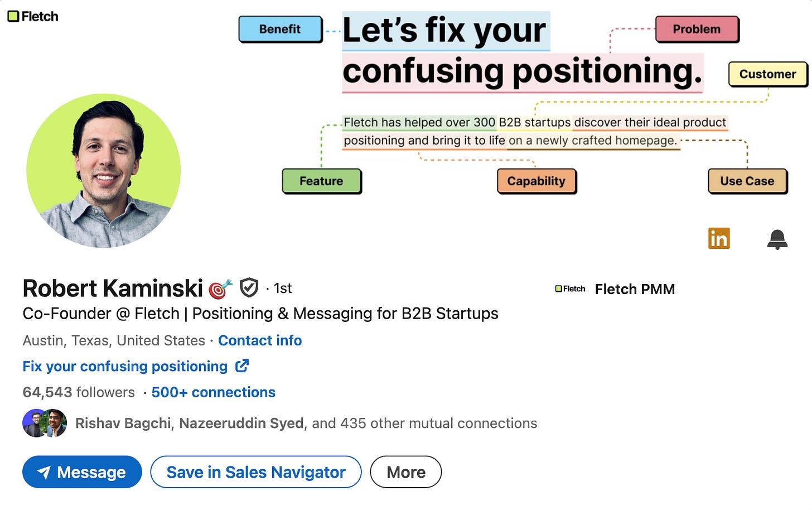Send a message to Robert Kaminski
The height and width of the screenshot is (510, 812).
[x=81, y=471]
